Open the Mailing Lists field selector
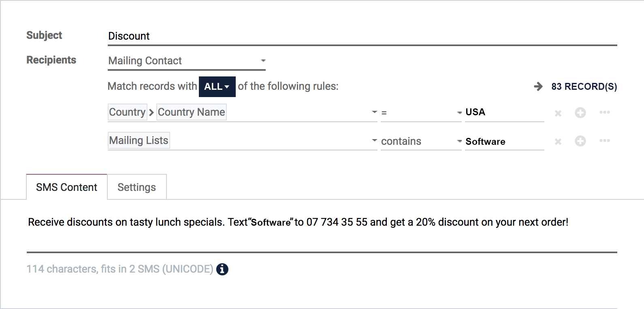The width and height of the screenshot is (644, 309). pyautogui.click(x=243, y=141)
